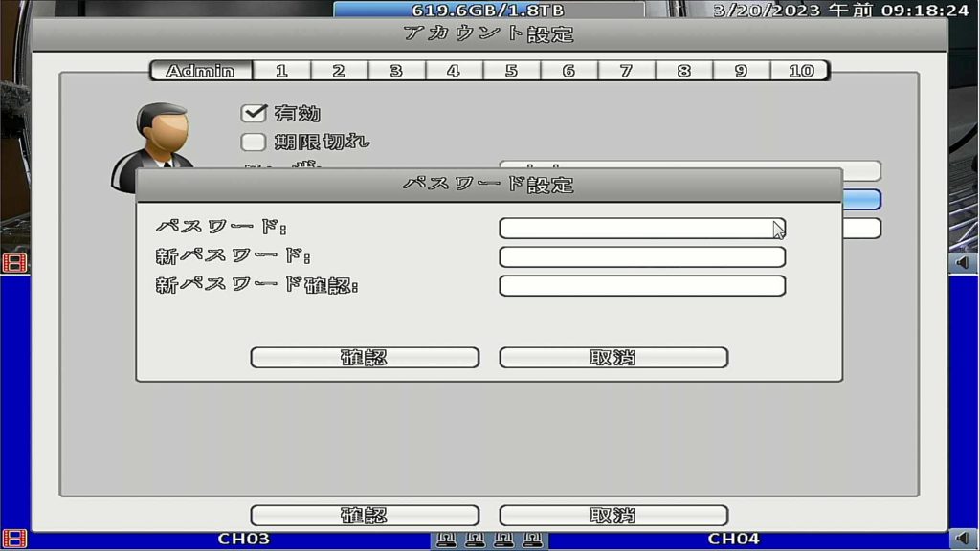Open user tab 5
The height and width of the screenshot is (551, 980).
[511, 71]
